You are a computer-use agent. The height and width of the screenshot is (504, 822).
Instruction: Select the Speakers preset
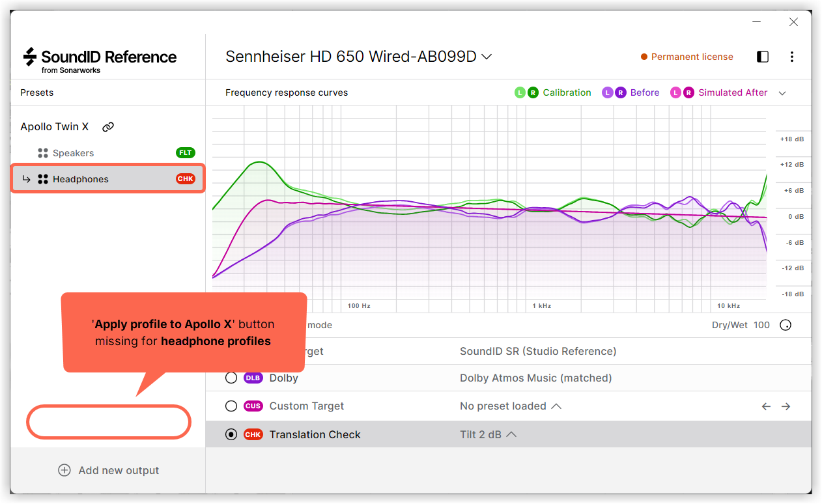pyautogui.click(x=73, y=153)
